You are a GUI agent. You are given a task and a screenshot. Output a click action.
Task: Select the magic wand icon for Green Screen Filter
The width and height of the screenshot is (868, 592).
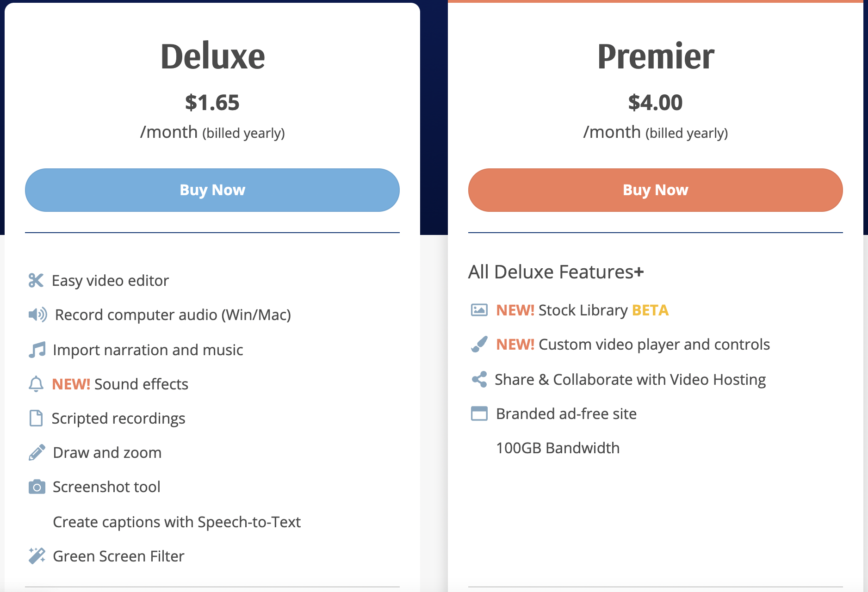pyautogui.click(x=37, y=555)
